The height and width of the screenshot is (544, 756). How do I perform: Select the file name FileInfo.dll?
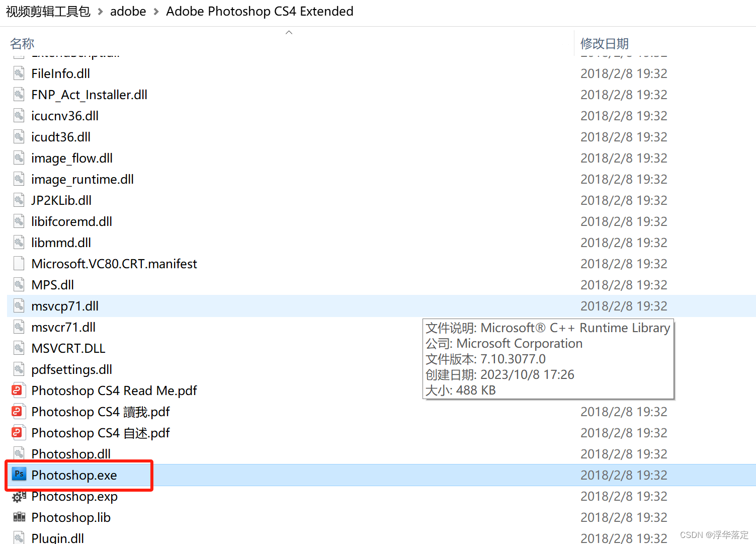(x=61, y=73)
